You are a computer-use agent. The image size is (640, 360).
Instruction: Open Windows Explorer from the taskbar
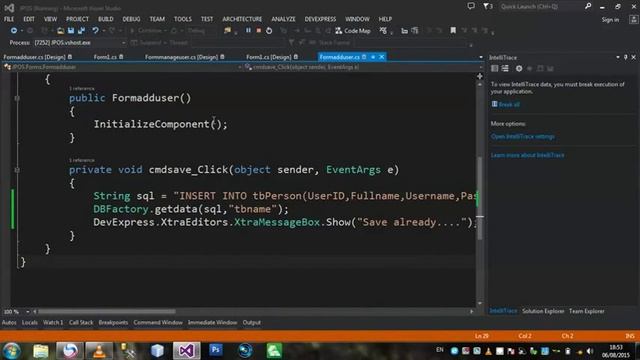click(x=40, y=350)
